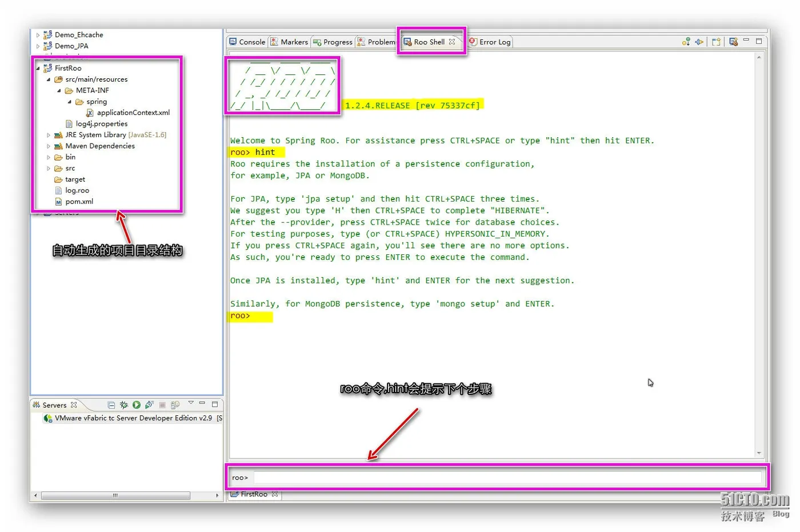The width and height of the screenshot is (800, 532).
Task: Select VMware vFabric tc Server entry
Action: point(133,418)
